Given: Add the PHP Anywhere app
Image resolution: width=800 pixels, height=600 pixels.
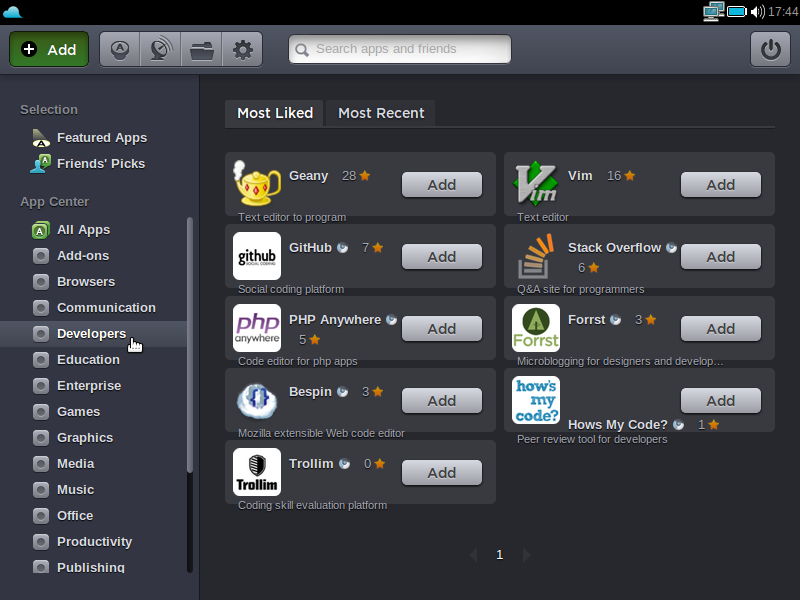Looking at the screenshot, I should click(x=441, y=329).
